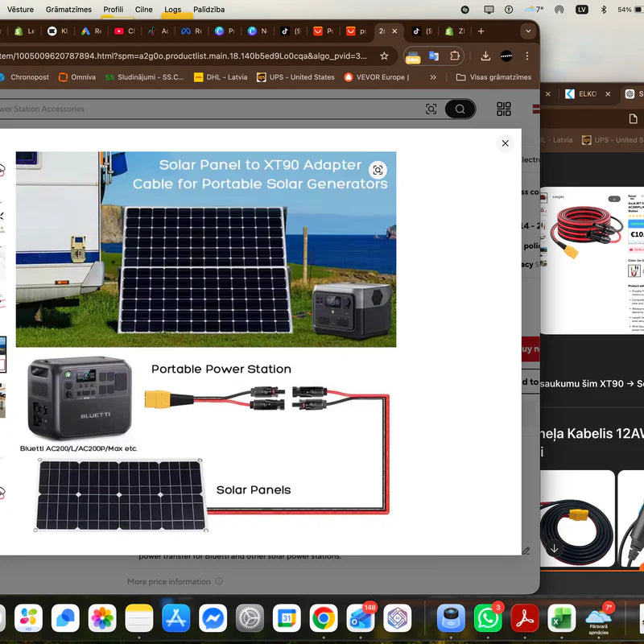Open the Cilne menu
644x644 pixels.
click(144, 9)
